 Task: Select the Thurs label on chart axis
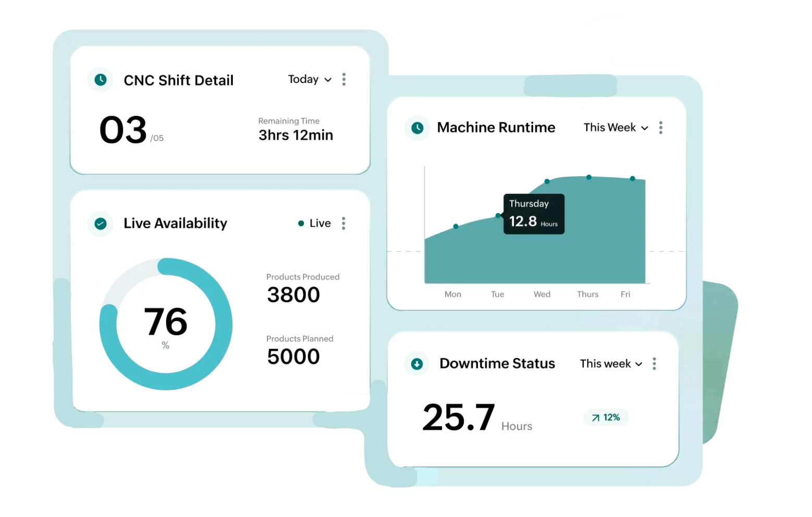coord(588,294)
